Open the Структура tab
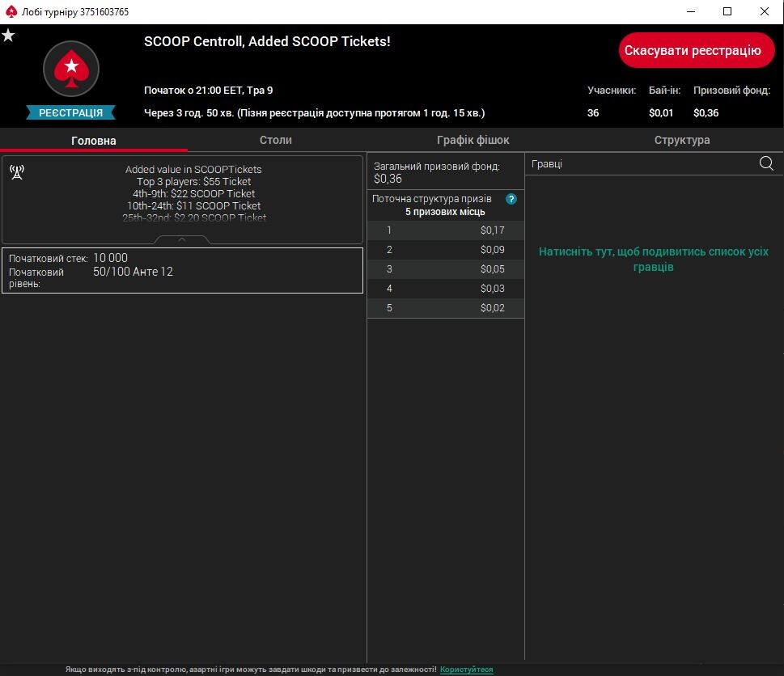 click(682, 140)
